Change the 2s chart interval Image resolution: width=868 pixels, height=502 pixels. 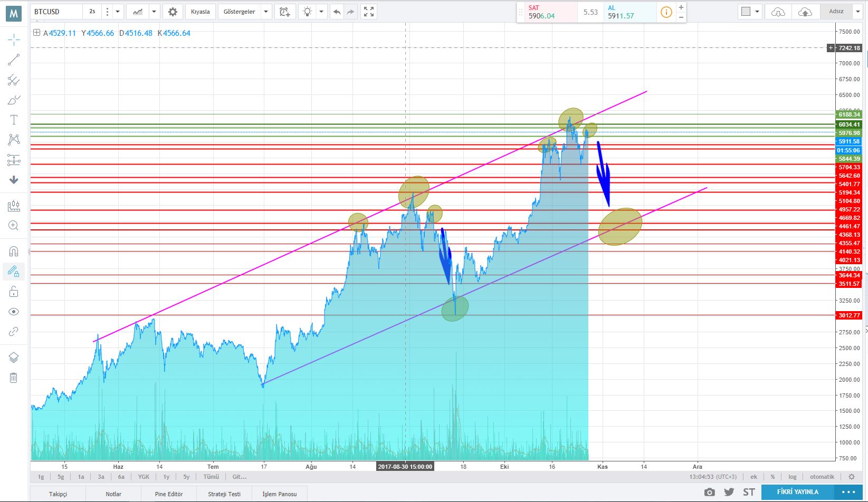[92, 12]
